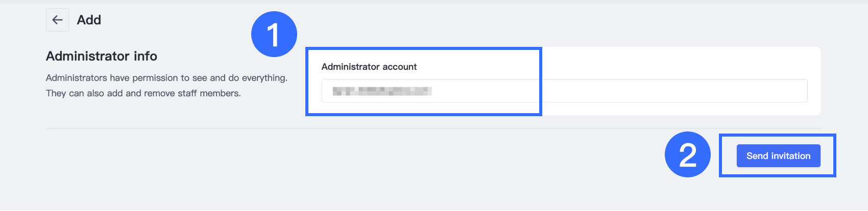Click the blue number 2 step badge
868x211 pixels.
click(687, 154)
